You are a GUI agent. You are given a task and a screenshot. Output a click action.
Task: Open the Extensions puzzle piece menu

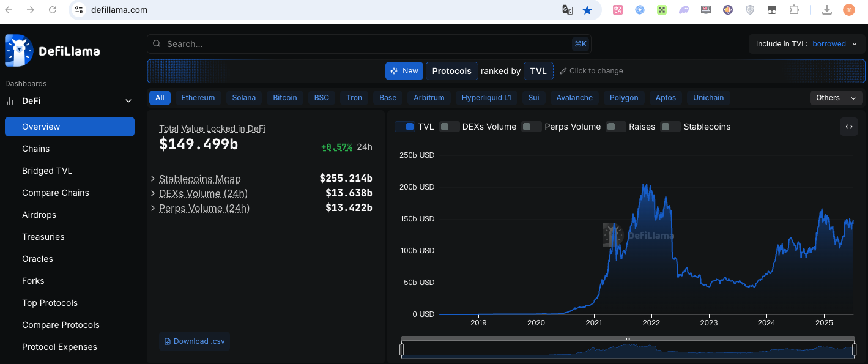[794, 10]
